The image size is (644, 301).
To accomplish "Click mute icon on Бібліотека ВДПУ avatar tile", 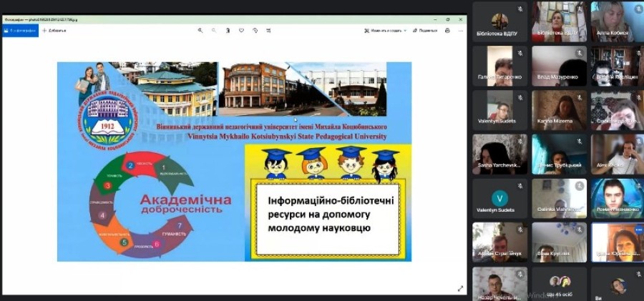I will pos(520,9).
